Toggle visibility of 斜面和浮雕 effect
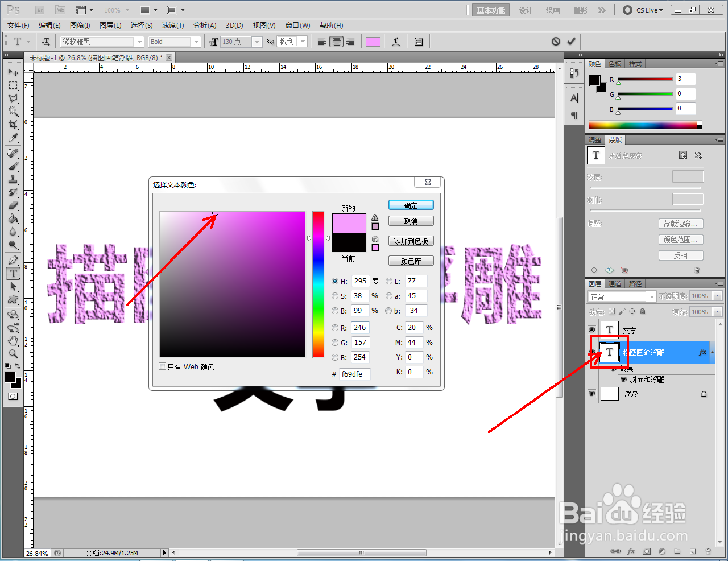Screen dimensions: 728x561 [624, 379]
